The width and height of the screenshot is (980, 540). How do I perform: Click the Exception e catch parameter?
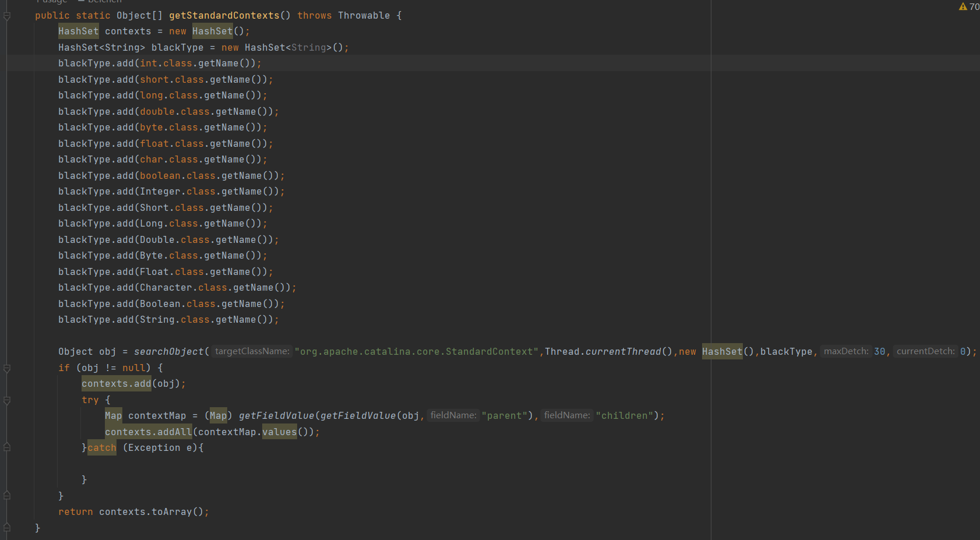pos(160,448)
